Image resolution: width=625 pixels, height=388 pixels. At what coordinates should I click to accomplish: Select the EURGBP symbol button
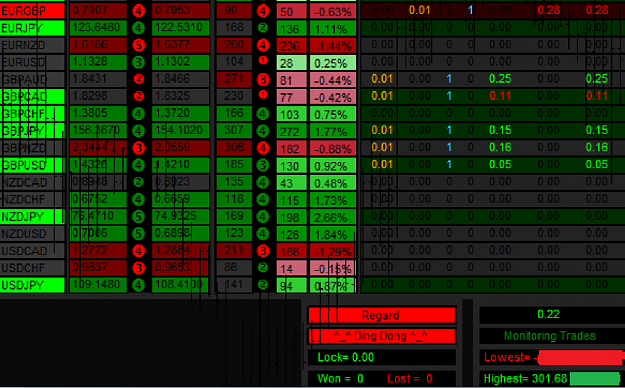32,11
